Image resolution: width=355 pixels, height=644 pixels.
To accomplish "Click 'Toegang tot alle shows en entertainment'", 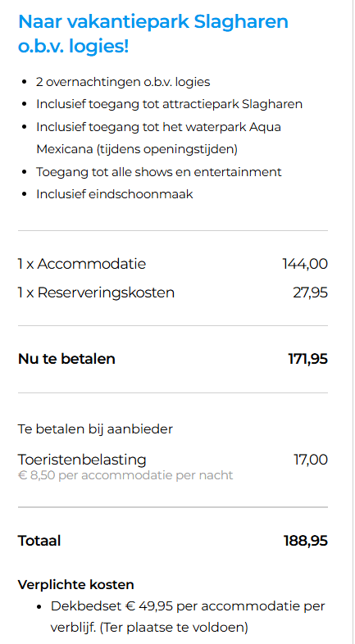I will click(159, 172).
